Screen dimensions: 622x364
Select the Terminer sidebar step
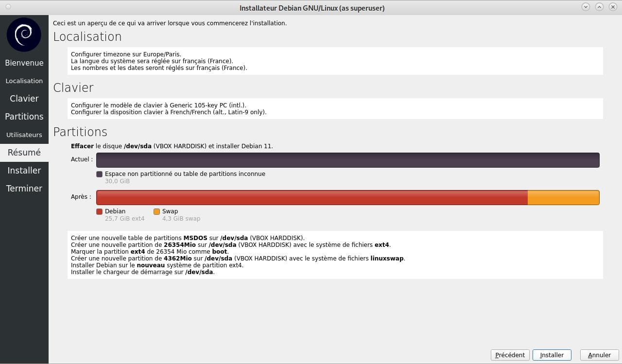click(24, 189)
